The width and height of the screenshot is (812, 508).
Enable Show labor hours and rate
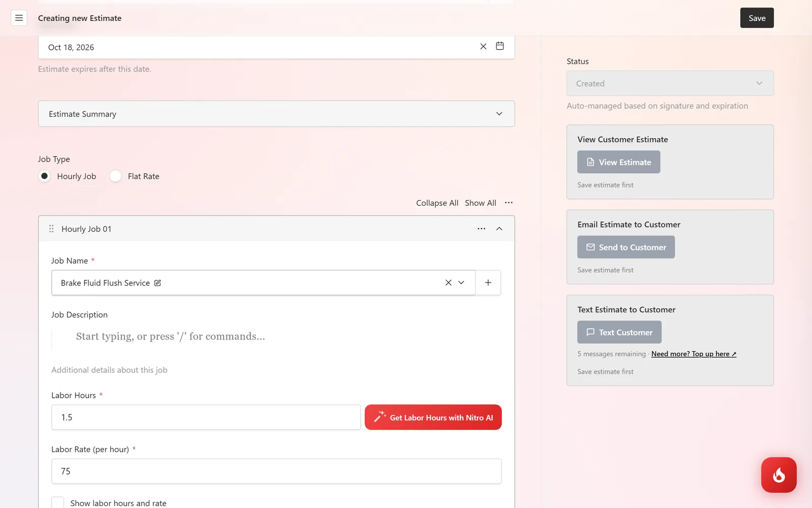click(x=58, y=503)
